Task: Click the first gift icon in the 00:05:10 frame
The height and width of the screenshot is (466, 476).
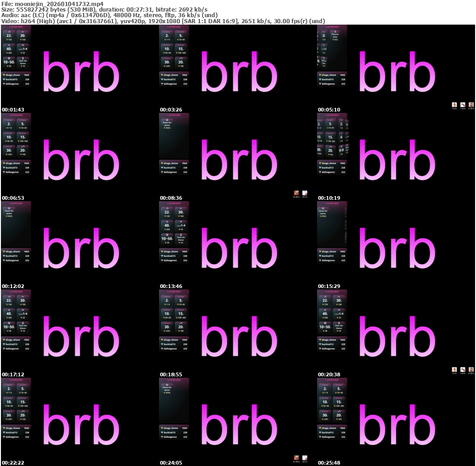Action: click(454, 105)
